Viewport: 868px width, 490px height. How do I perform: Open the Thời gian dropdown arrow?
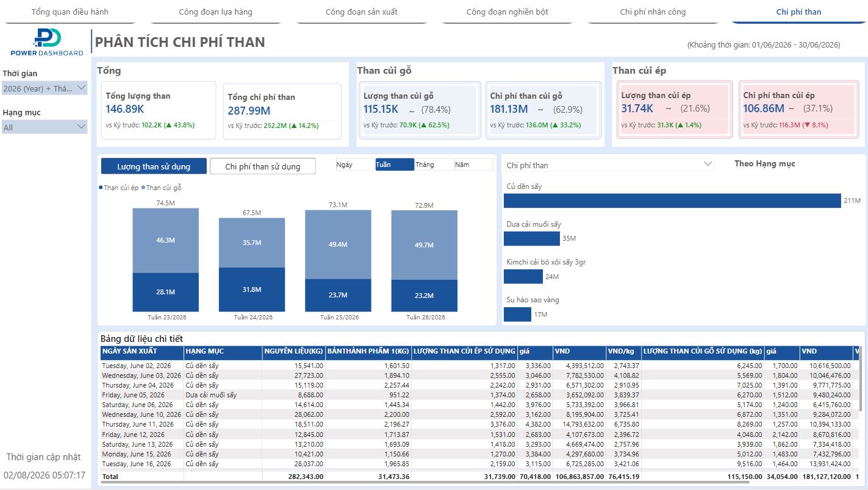81,88
